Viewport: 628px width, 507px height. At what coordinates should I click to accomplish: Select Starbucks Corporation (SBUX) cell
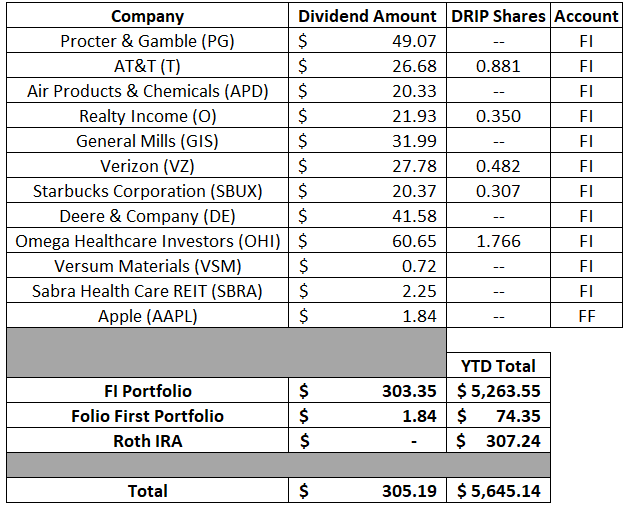point(147,191)
